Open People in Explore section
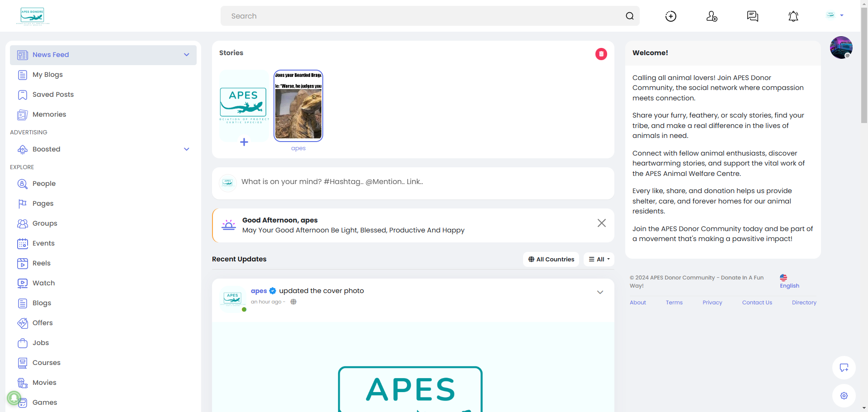868x412 pixels. pos(103,184)
